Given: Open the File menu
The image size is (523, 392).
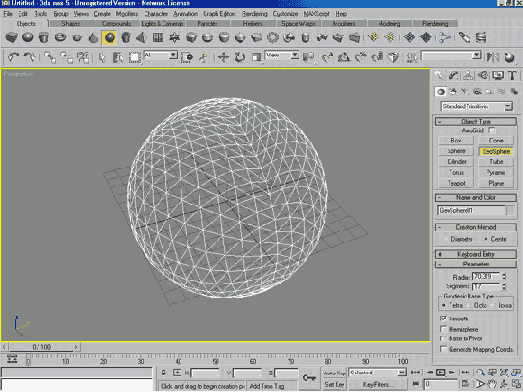Looking at the screenshot, I should tap(8, 14).
